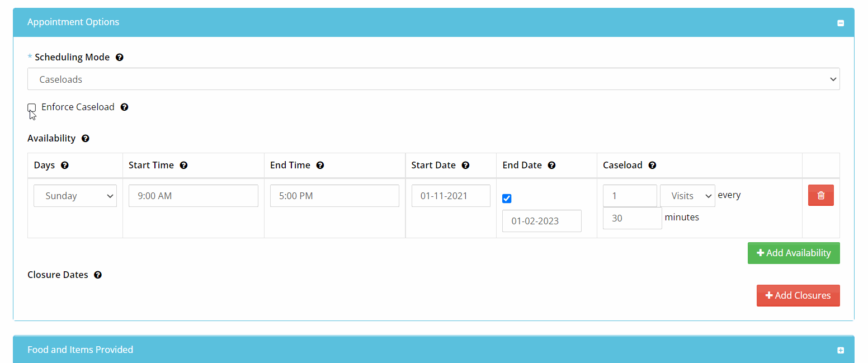Viewport: 868px width, 363px height.
Task: Click help icon next to Scheduling Mode
Action: point(119,57)
